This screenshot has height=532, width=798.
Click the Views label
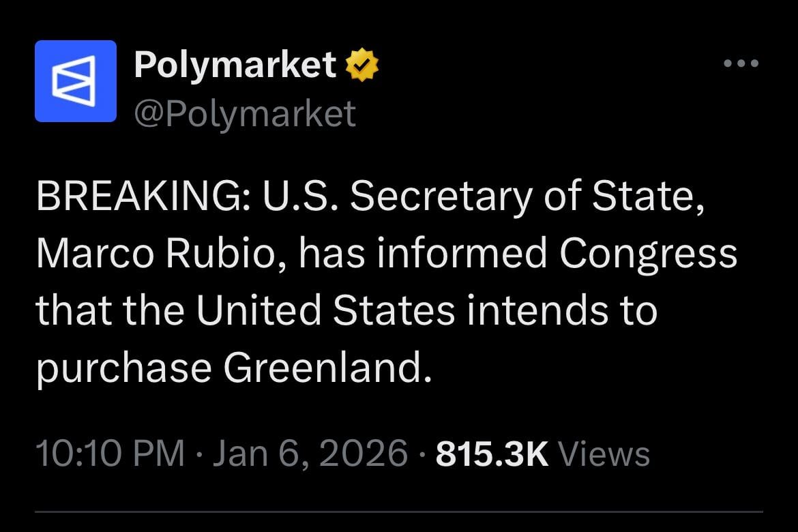point(604,454)
